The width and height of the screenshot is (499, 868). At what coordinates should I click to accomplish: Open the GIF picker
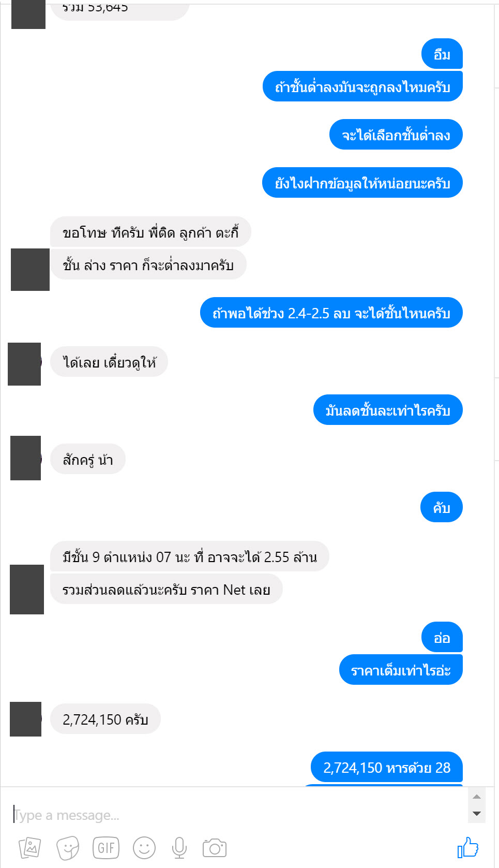pos(106,848)
